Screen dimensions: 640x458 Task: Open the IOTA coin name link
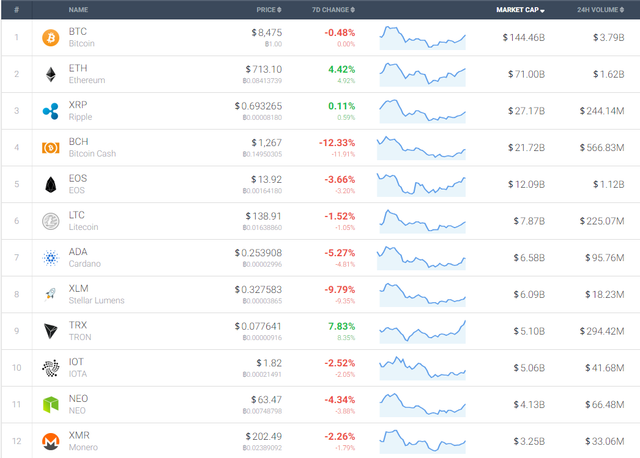pos(77,362)
